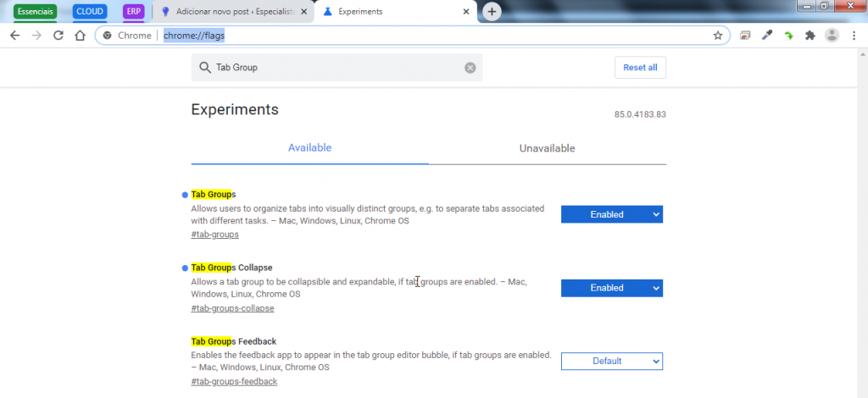Open the color picker eyedropper extension
The height and width of the screenshot is (398, 868).
[767, 36]
